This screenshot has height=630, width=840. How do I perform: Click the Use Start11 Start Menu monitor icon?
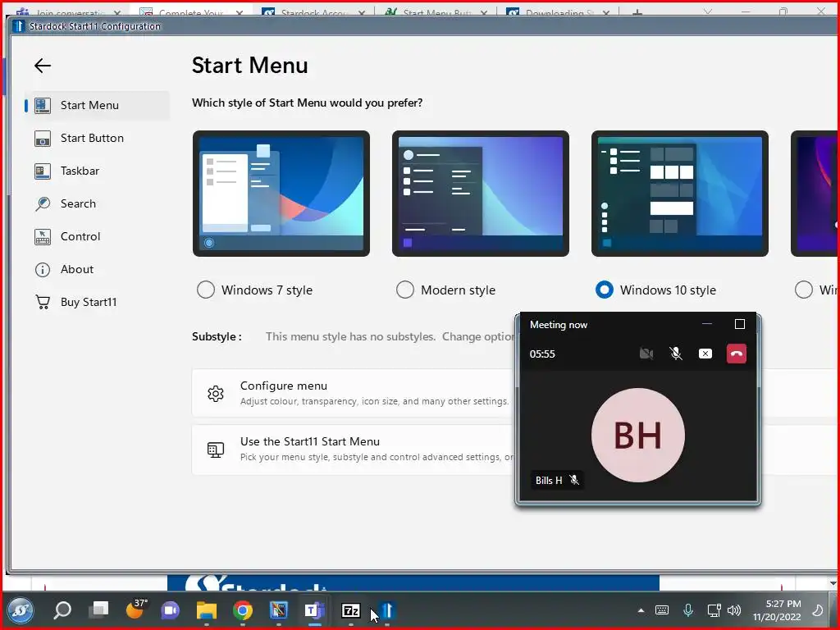(216, 450)
